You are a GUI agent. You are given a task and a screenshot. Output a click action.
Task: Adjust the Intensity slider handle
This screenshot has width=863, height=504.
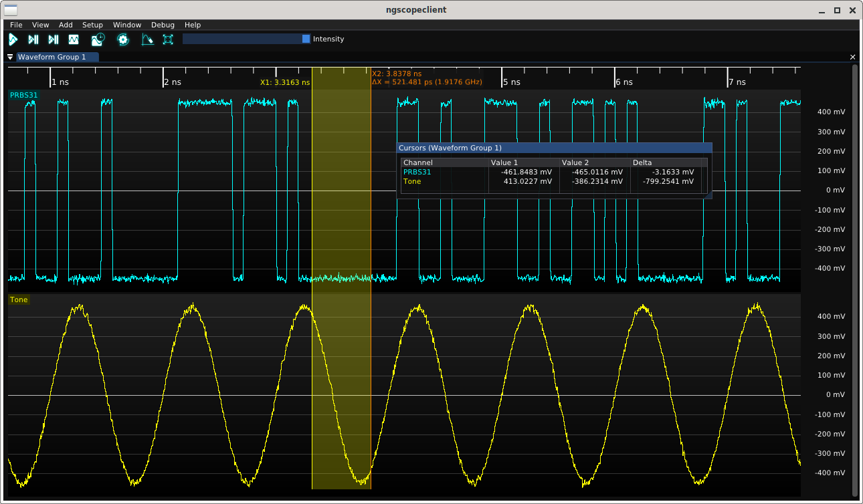click(x=306, y=39)
